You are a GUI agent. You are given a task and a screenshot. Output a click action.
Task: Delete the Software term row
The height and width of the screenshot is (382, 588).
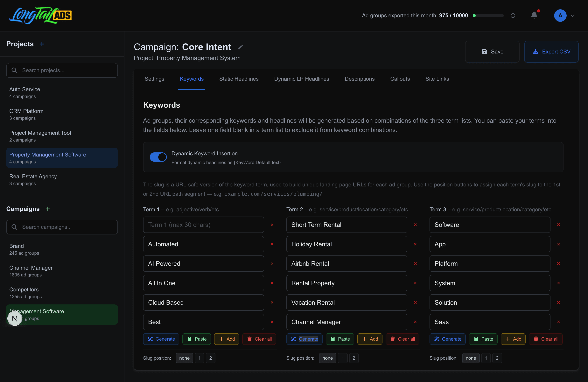tap(558, 225)
